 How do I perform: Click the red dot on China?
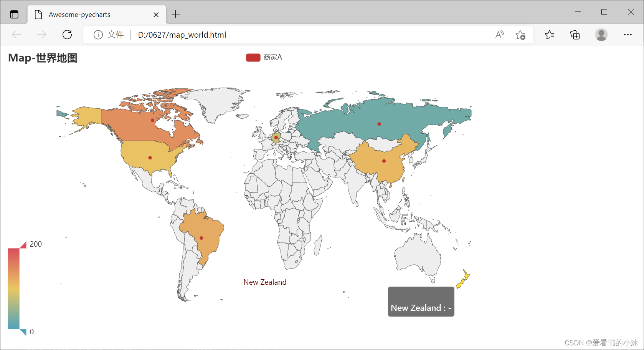pos(384,161)
